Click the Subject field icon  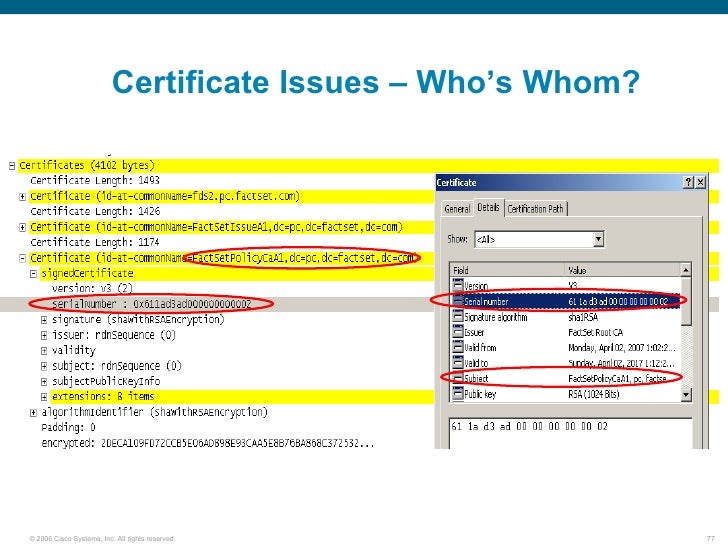[x=458, y=378]
